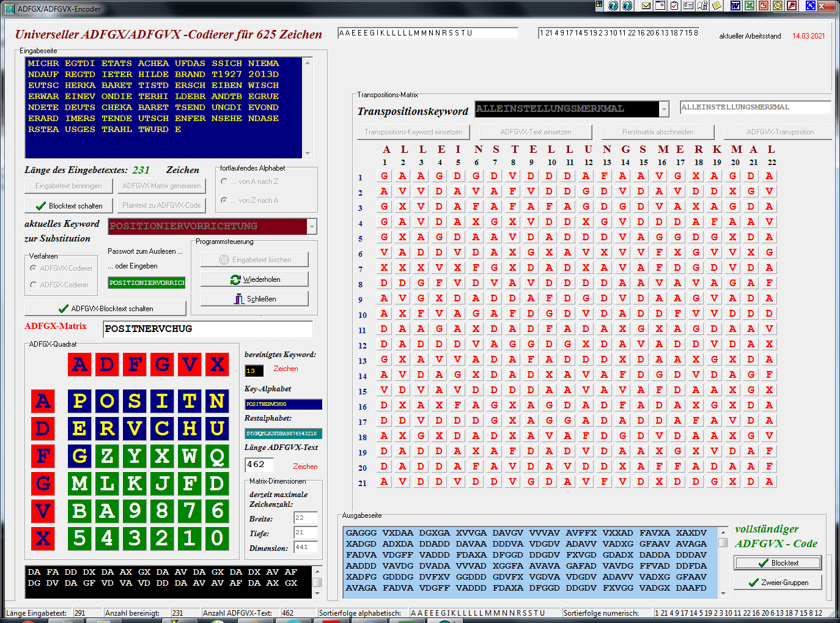The height and width of the screenshot is (623, 840).
Task: Click the new task clipboard icon
Action: 674,6
